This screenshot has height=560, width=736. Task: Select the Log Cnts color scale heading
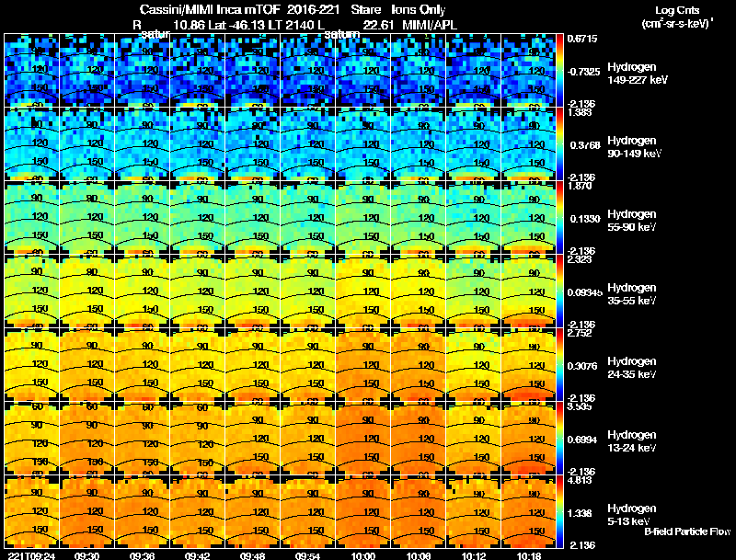677,10
